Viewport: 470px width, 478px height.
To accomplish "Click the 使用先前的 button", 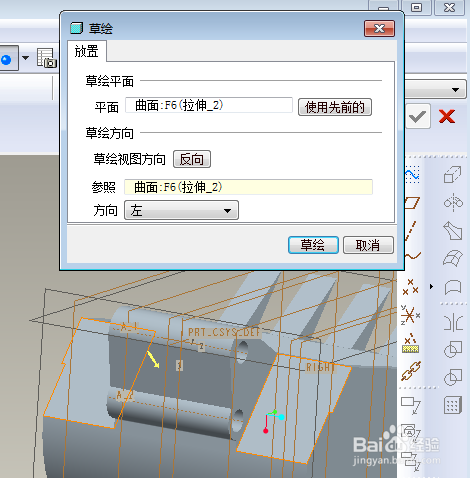I will pos(335,107).
